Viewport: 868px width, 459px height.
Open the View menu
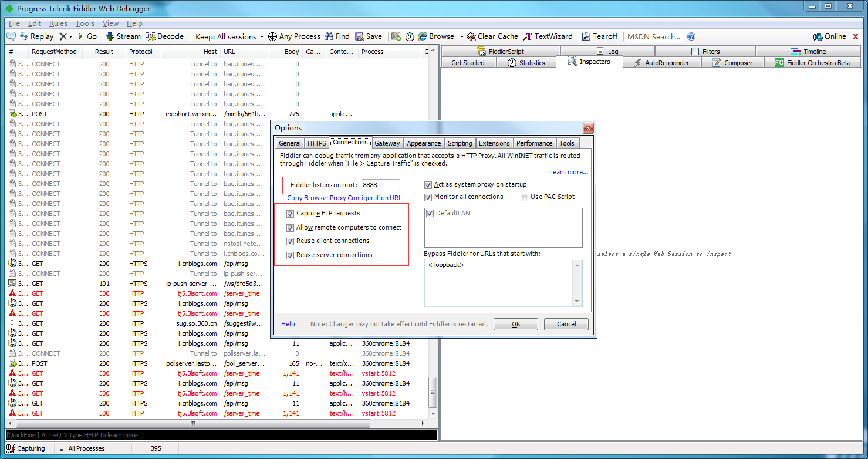click(x=110, y=23)
